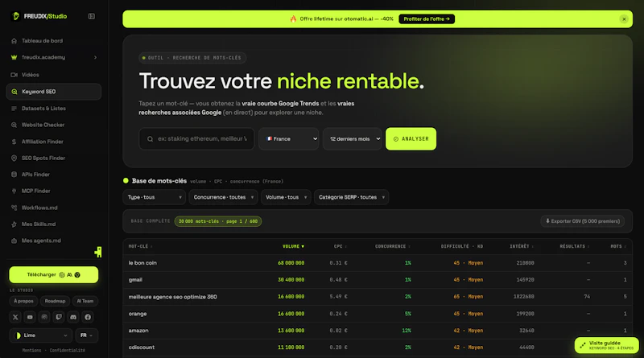Click the flame icon in the banner
The width and height of the screenshot is (644, 358).
click(293, 19)
